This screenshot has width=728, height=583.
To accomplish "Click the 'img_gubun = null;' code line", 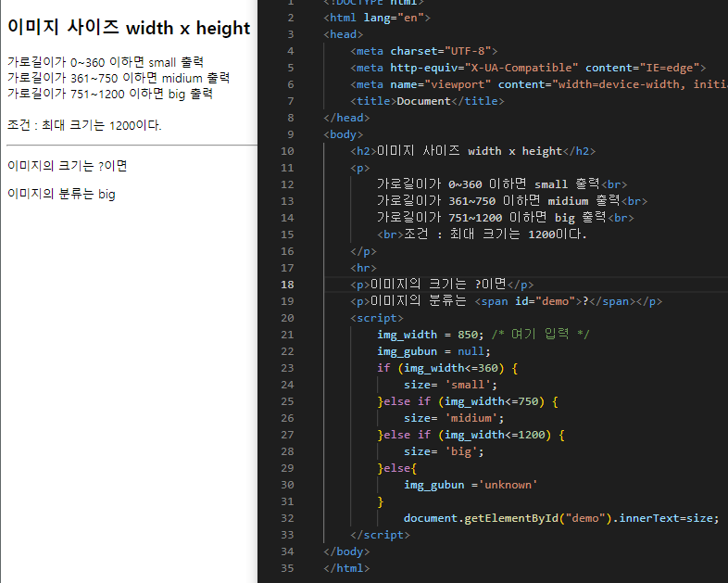I will [x=433, y=351].
